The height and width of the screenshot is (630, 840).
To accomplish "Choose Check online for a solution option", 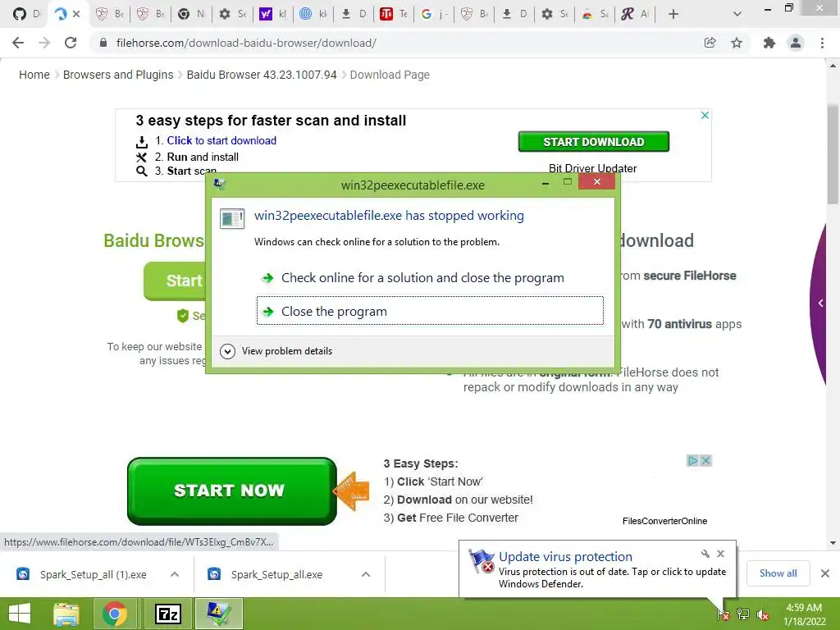I will point(430,277).
